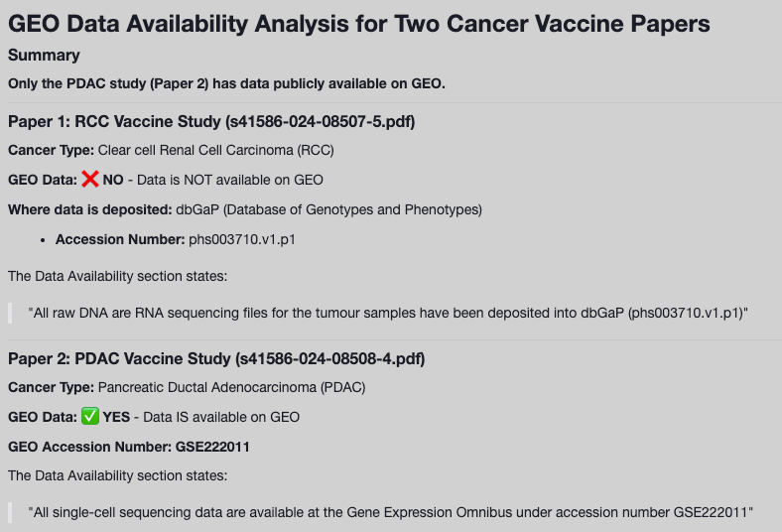Click the bold YES label for Paper 2

[116, 417]
